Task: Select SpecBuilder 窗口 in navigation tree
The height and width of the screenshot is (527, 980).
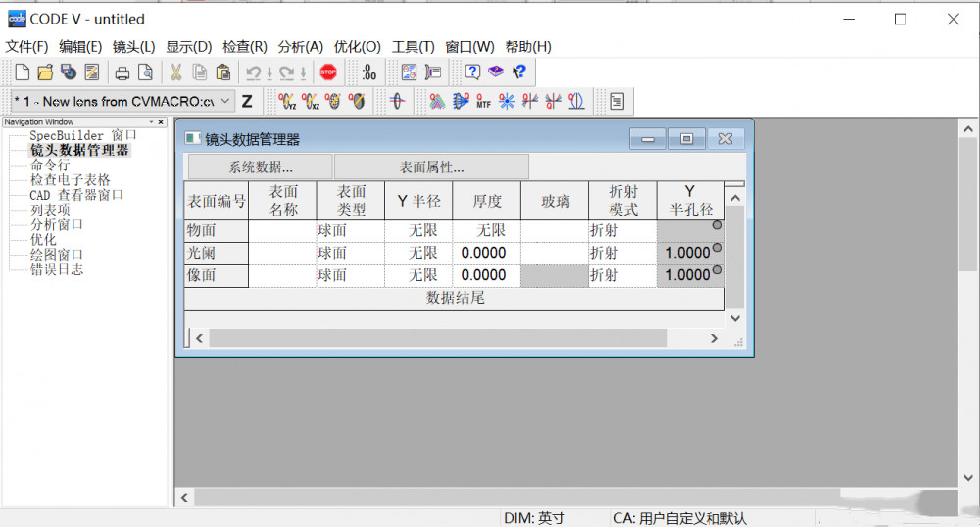Action: click(83, 135)
